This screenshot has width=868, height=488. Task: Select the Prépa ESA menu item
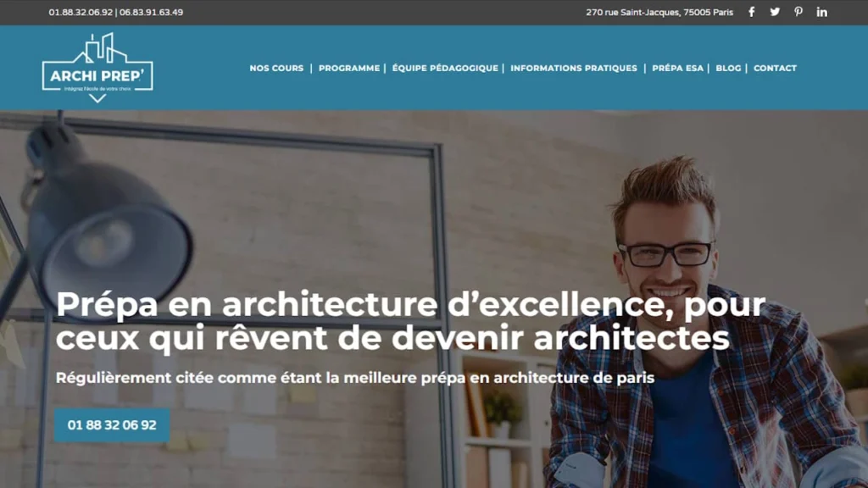(677, 68)
